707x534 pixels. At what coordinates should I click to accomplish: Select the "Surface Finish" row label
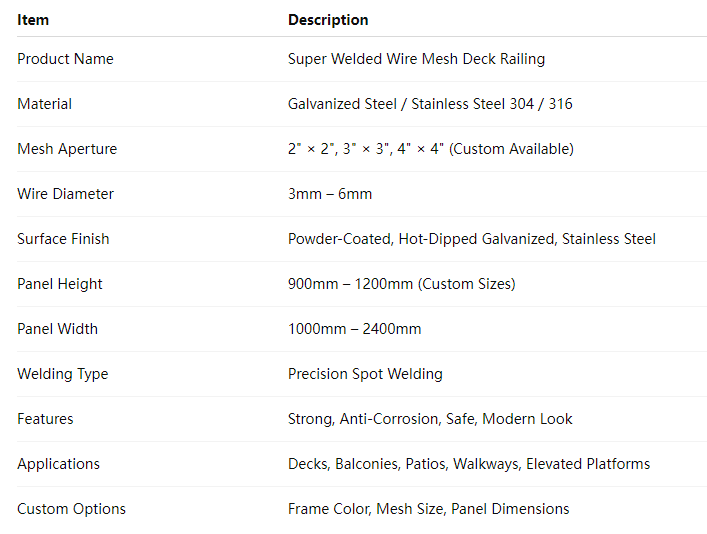click(x=63, y=239)
